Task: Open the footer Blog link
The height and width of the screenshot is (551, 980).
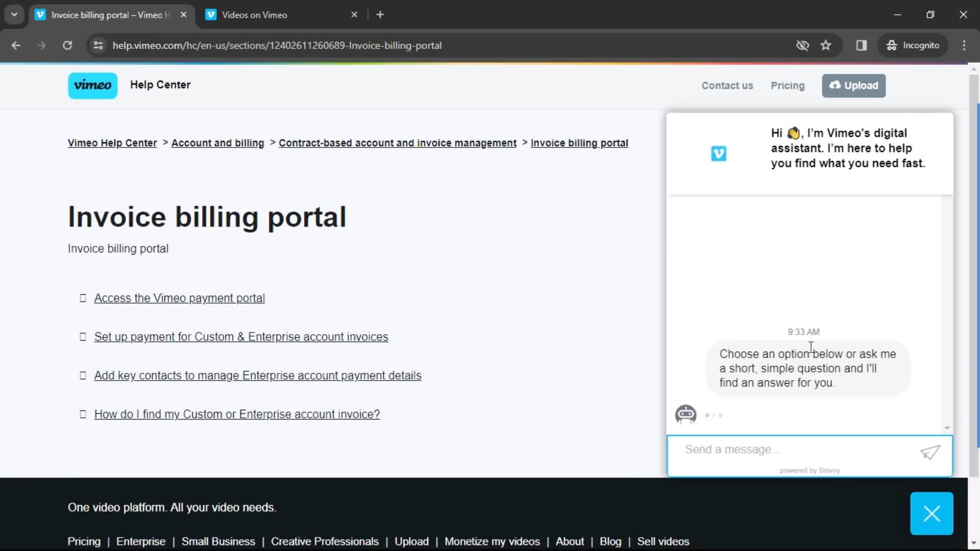Action: pyautogui.click(x=610, y=541)
